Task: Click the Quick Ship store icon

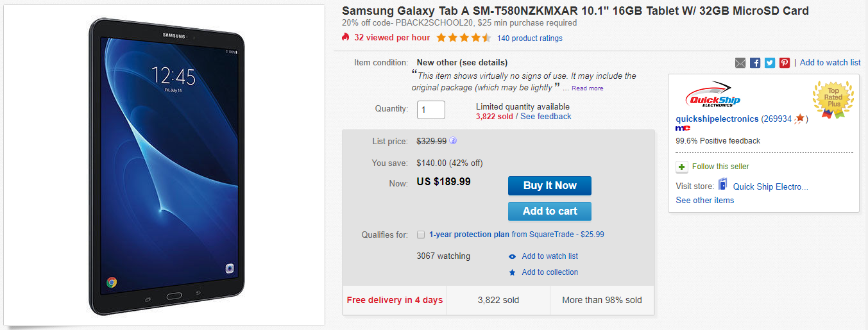Action: coord(723,185)
